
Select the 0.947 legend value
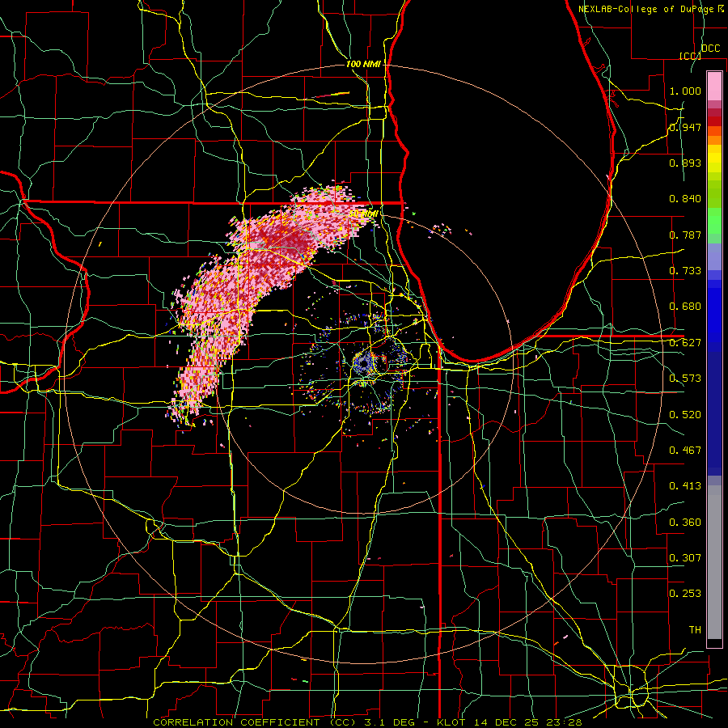[x=685, y=127]
